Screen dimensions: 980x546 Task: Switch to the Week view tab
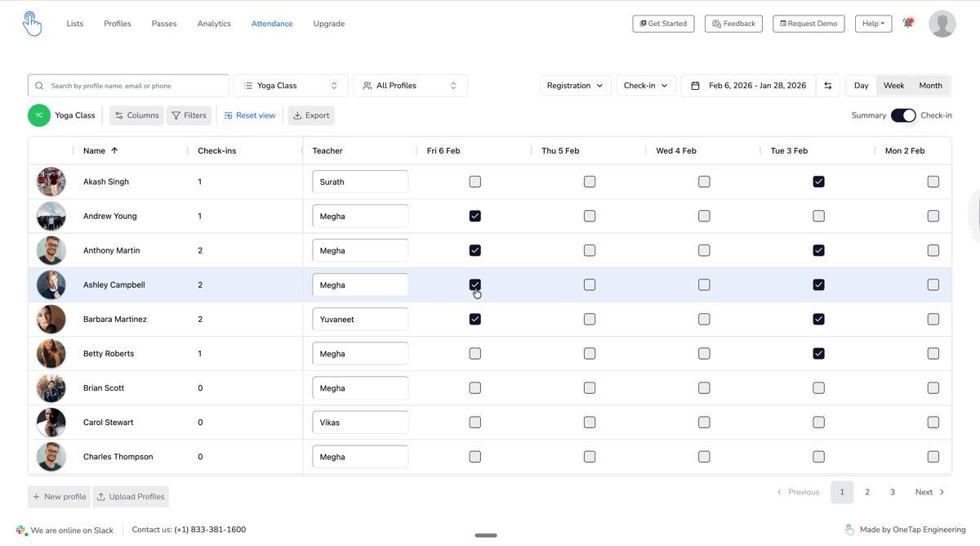(893, 86)
